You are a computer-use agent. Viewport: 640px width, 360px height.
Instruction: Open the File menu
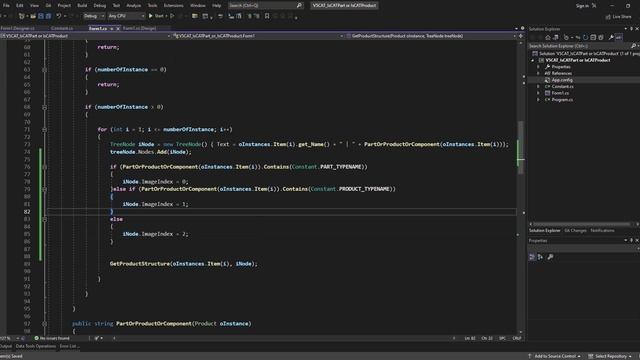(x=6, y=6)
